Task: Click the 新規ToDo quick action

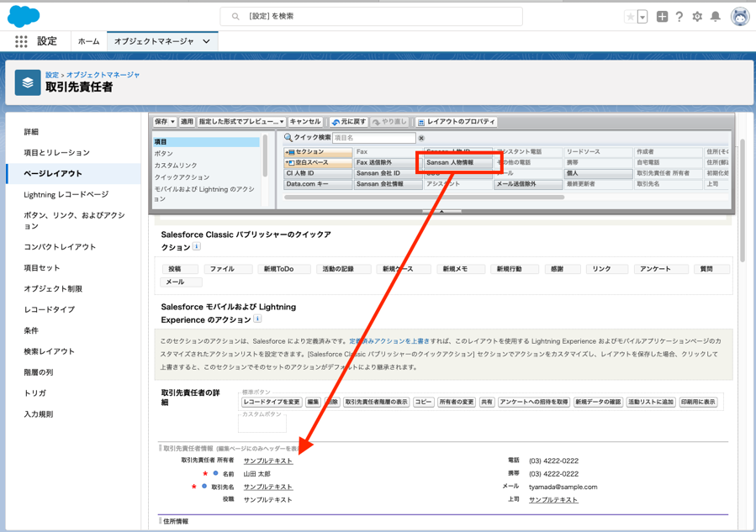Action: point(283,269)
